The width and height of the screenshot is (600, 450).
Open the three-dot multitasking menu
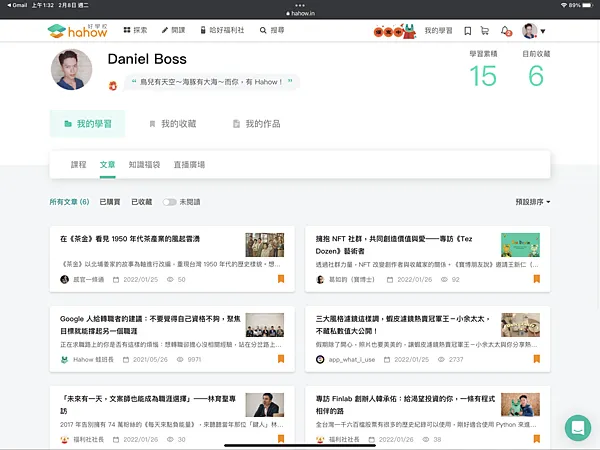300,5
